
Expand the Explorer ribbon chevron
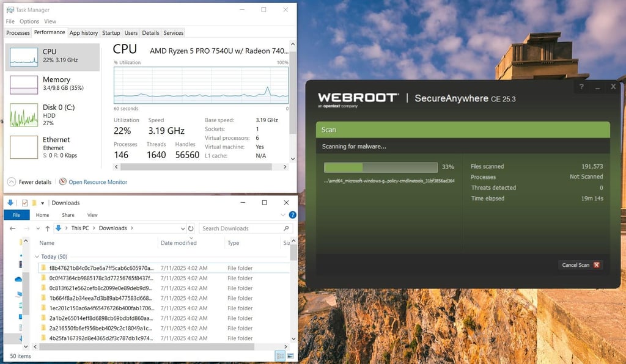coord(282,215)
